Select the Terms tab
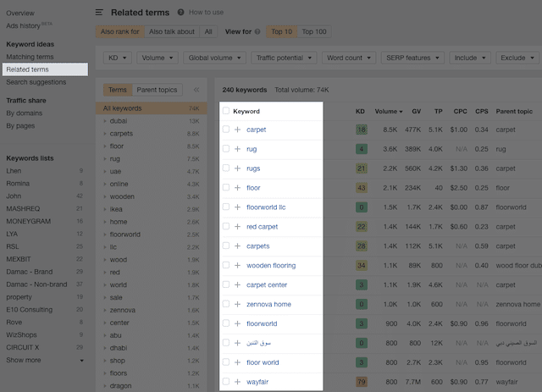542x392 pixels. click(118, 90)
